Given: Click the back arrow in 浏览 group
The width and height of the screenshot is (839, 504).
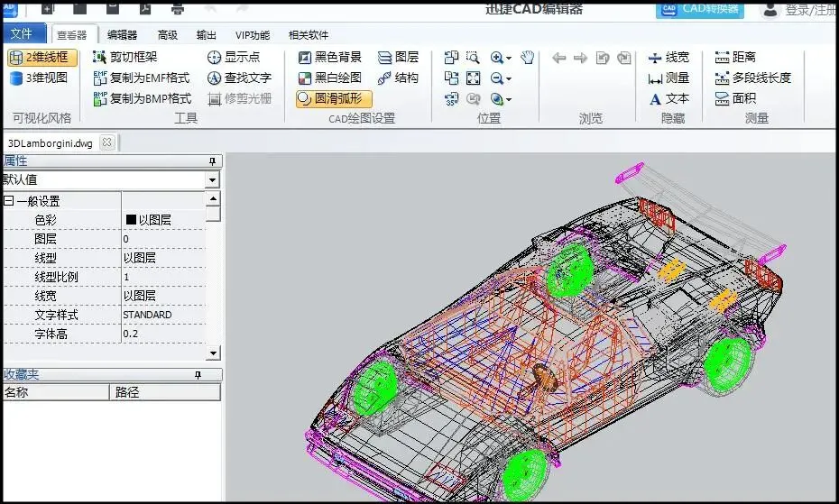Looking at the screenshot, I should click(559, 57).
